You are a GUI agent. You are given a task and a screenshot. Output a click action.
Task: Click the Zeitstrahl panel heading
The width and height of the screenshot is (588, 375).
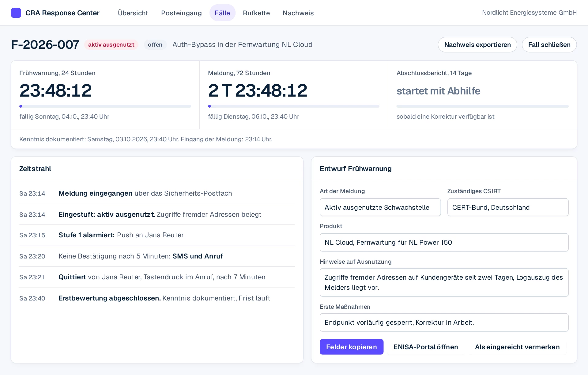pos(35,169)
